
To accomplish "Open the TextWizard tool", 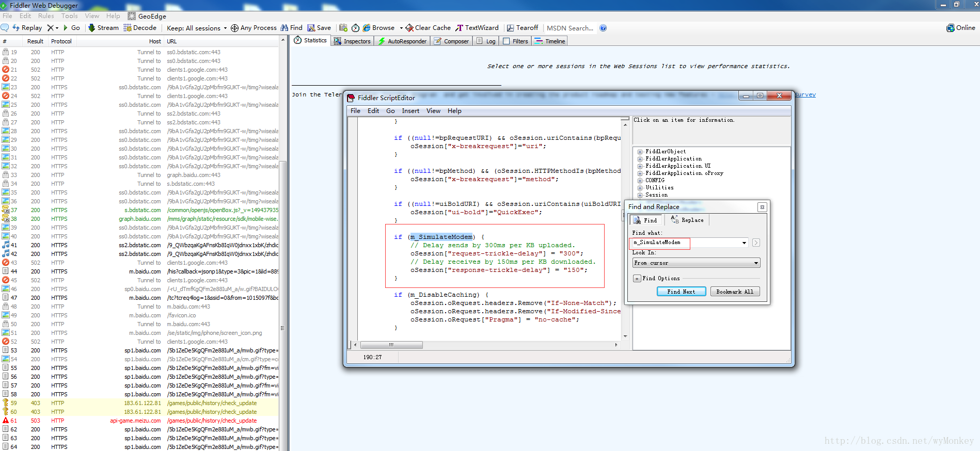I will click(477, 28).
